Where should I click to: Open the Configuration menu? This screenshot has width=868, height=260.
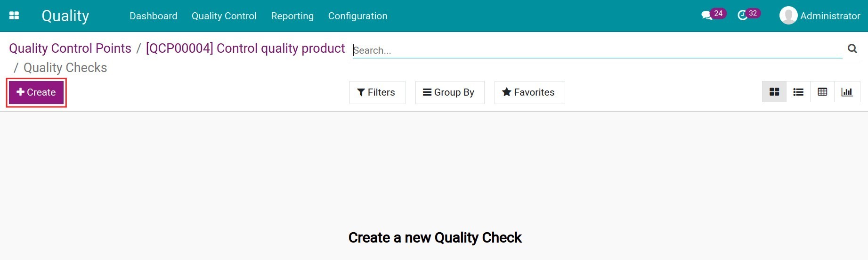pyautogui.click(x=357, y=16)
